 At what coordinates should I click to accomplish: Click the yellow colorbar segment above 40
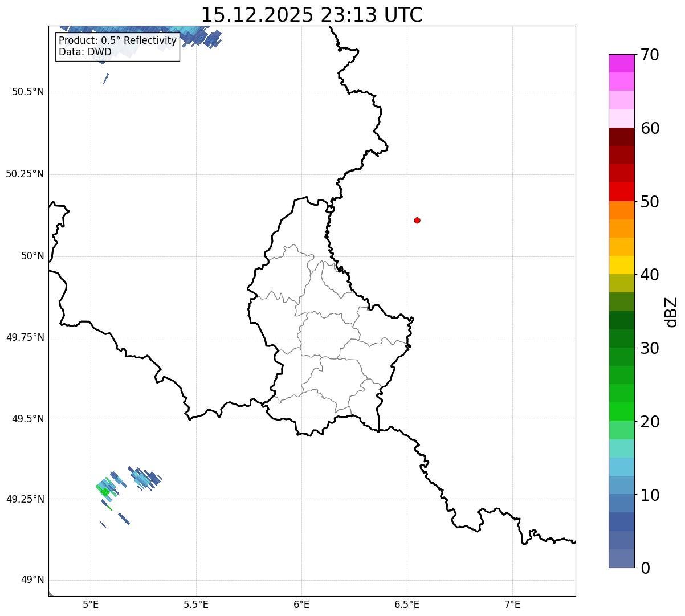point(621,265)
